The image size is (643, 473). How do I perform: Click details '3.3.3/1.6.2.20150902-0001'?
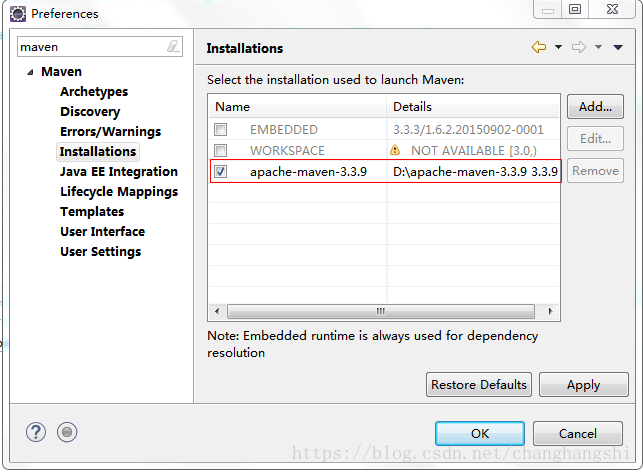[468, 130]
